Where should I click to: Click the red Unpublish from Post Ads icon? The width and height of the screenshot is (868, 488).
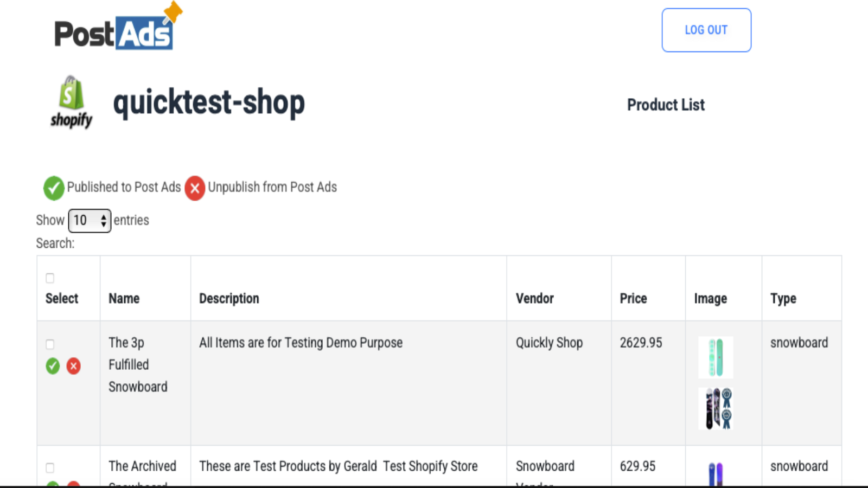(x=195, y=188)
